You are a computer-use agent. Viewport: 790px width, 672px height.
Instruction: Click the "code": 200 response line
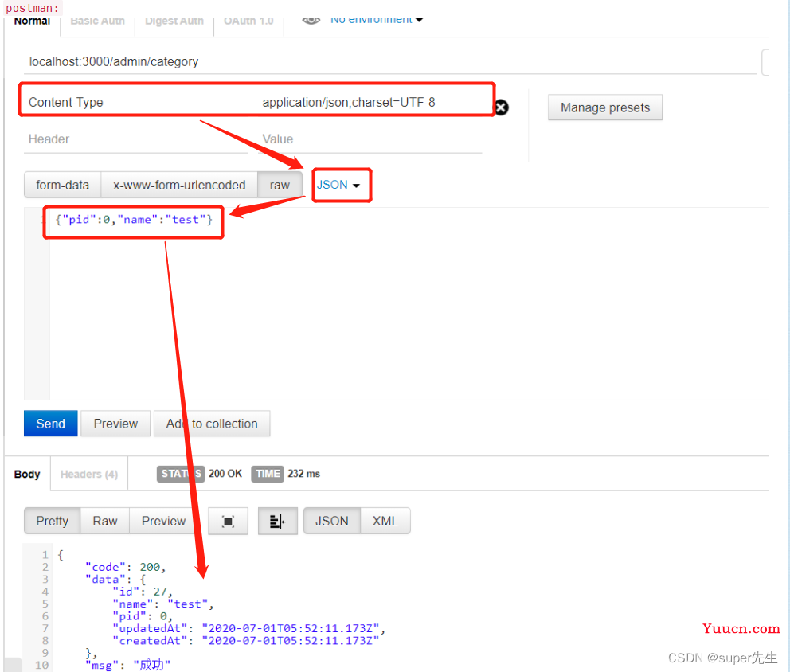click(126, 567)
